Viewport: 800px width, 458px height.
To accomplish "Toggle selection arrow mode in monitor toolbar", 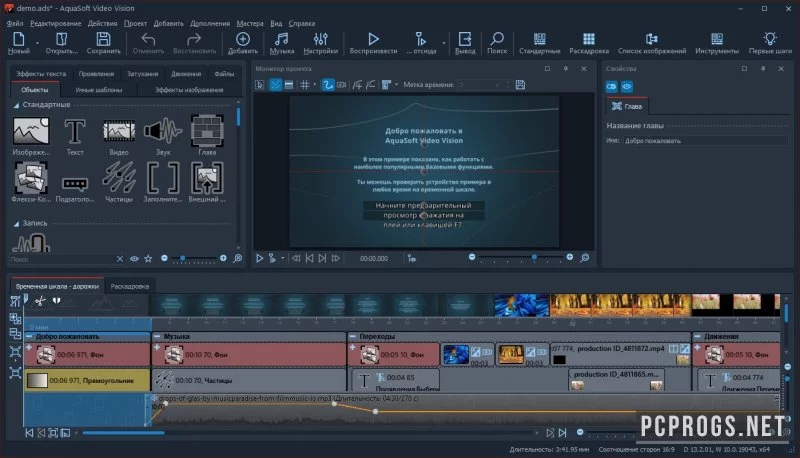I will pos(260,85).
